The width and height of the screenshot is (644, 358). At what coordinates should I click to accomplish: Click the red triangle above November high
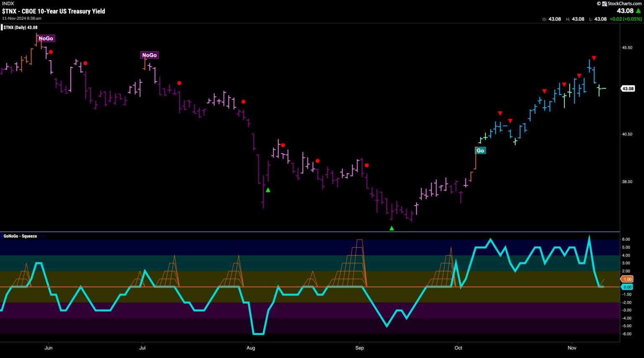594,58
